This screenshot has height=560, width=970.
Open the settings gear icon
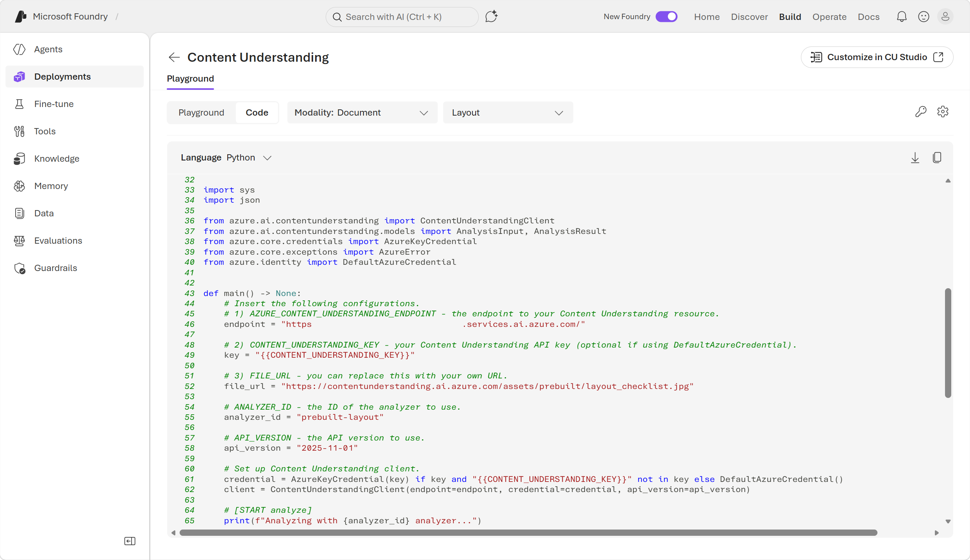point(943,112)
